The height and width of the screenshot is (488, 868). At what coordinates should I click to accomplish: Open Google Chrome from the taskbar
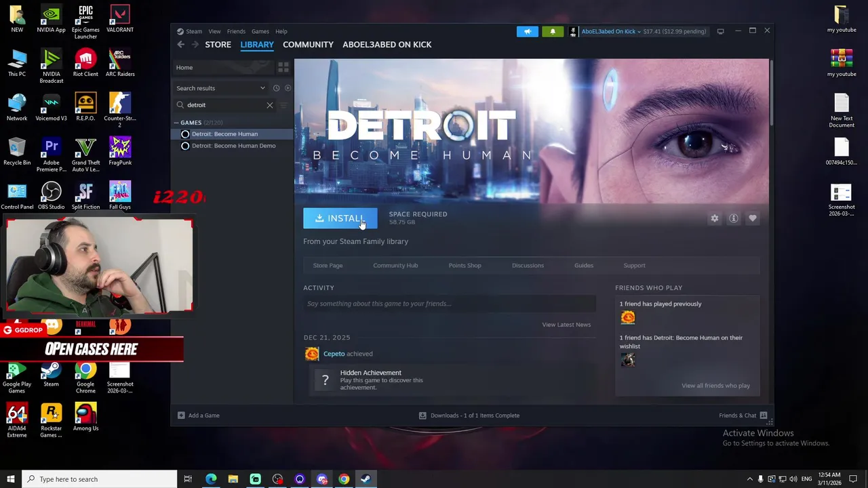pos(344,479)
